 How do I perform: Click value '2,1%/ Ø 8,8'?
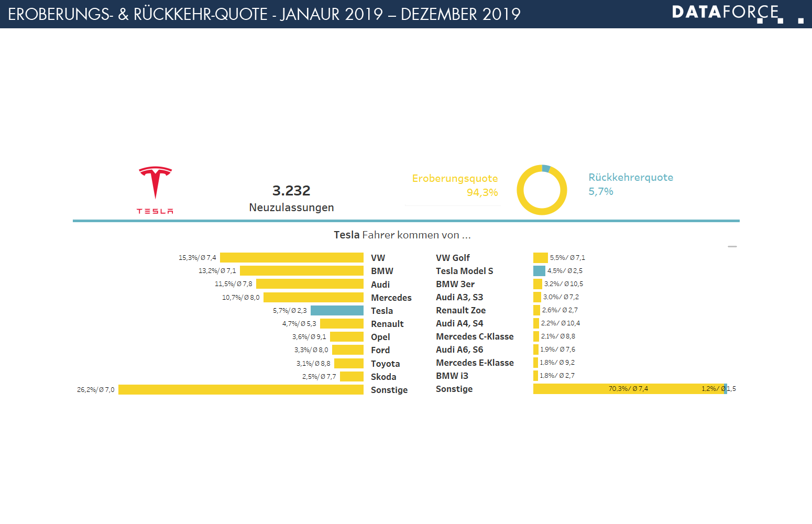[x=558, y=336]
